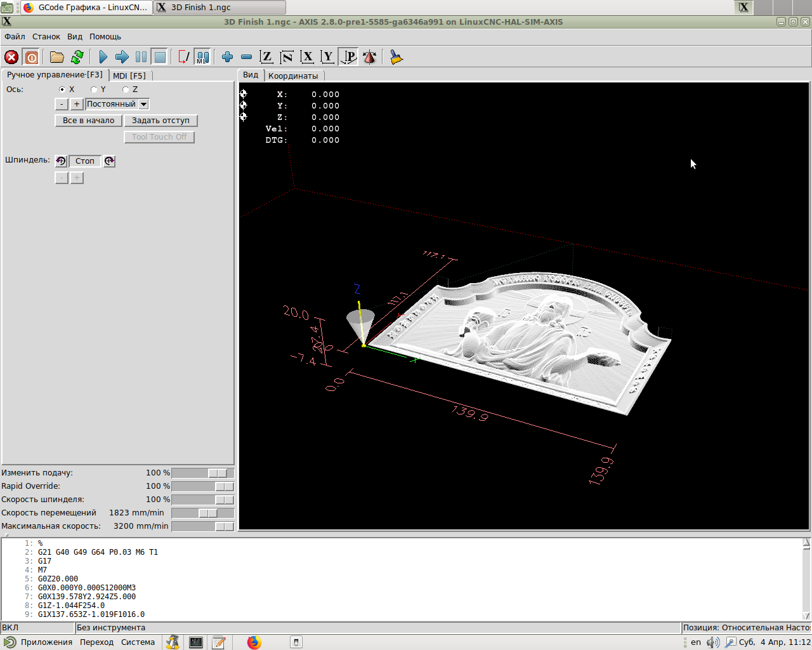Open Помощь menu
The width and height of the screenshot is (812, 650).
tap(105, 37)
